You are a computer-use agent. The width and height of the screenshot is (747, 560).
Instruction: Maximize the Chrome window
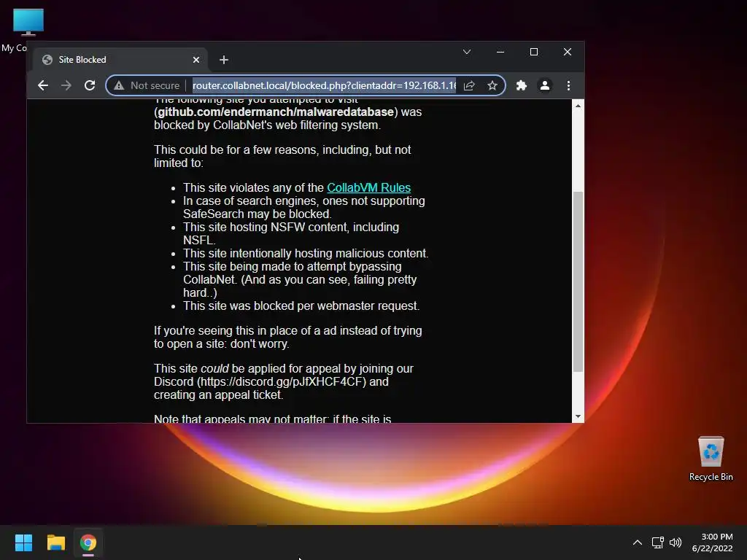click(534, 52)
